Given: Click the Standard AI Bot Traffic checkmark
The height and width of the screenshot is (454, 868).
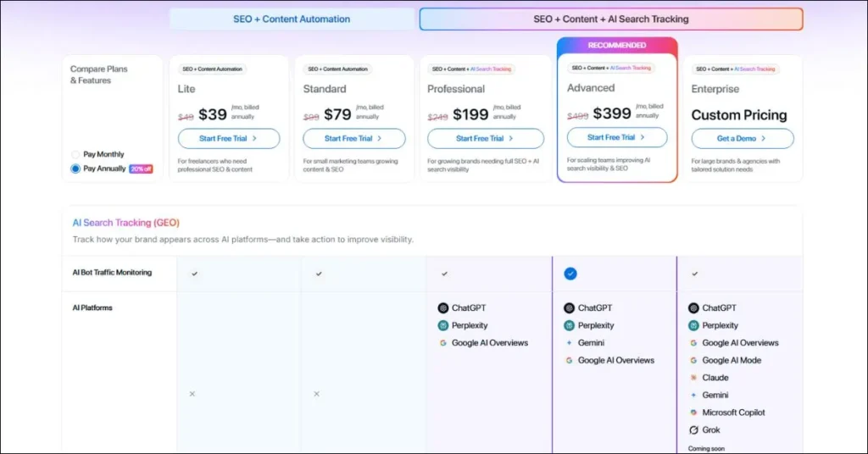Looking at the screenshot, I should 319,274.
